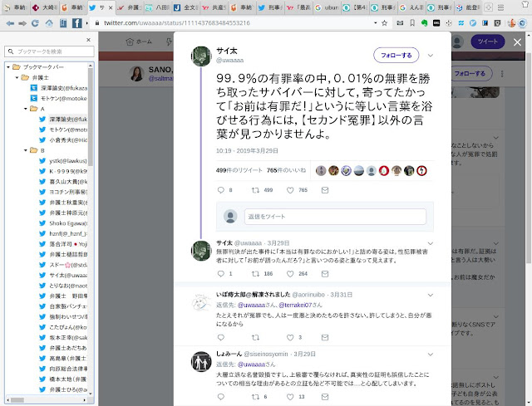Open the browser home icon
This screenshot has height=406, width=532.
pyautogui.click(x=49, y=23)
